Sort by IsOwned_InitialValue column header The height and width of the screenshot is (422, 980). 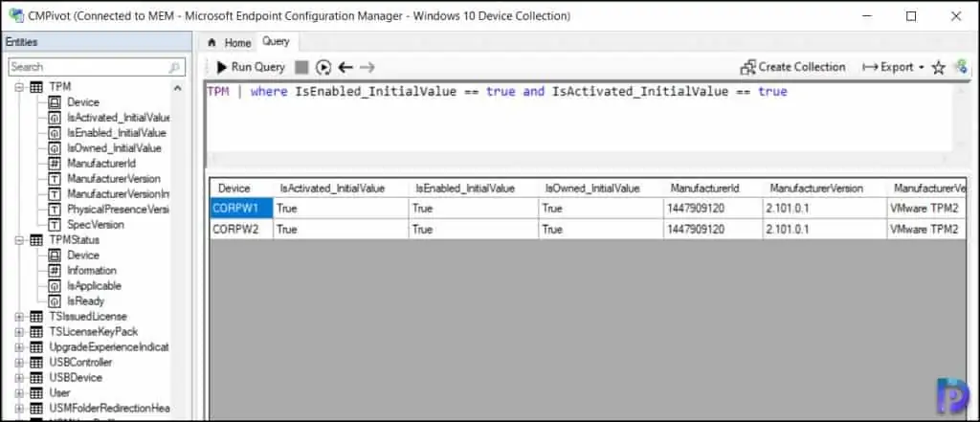(x=601, y=189)
